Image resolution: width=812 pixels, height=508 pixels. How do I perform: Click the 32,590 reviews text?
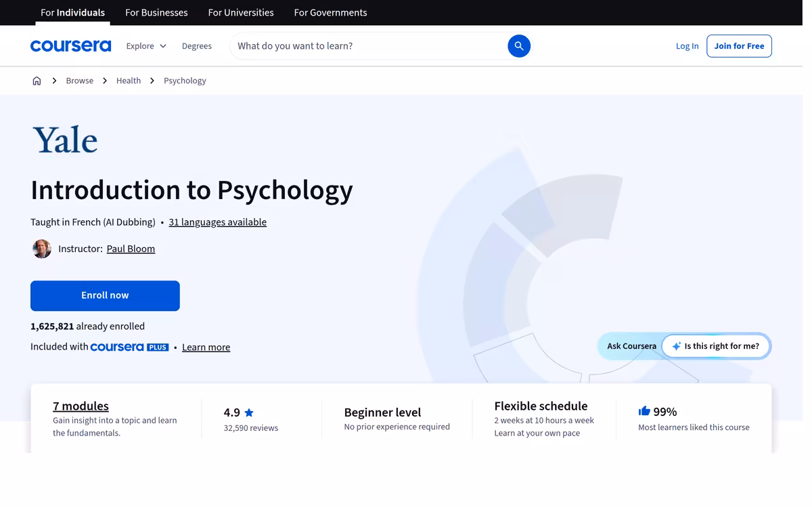[x=251, y=428]
